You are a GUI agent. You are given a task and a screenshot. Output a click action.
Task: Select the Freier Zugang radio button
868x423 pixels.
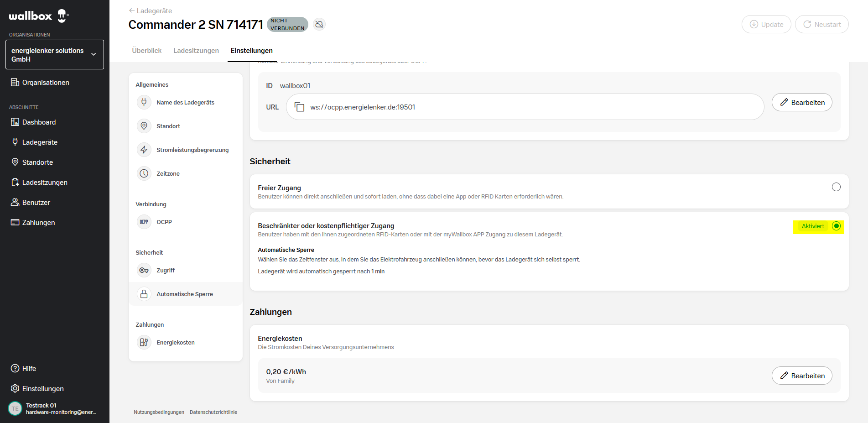pos(836,187)
